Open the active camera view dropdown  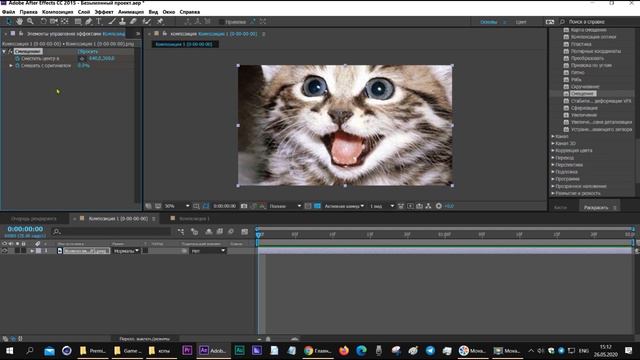pos(344,206)
